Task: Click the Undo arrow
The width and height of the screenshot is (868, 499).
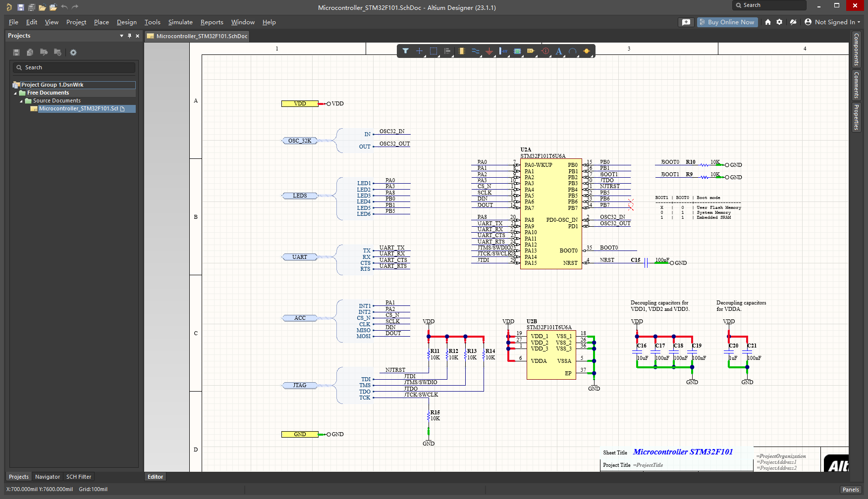Action: tap(64, 7)
